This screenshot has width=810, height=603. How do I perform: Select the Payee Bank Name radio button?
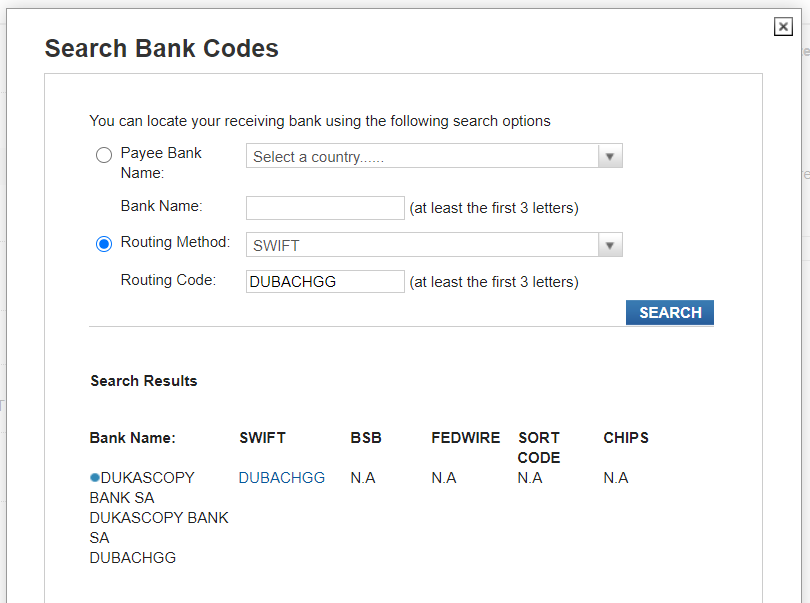[104, 155]
